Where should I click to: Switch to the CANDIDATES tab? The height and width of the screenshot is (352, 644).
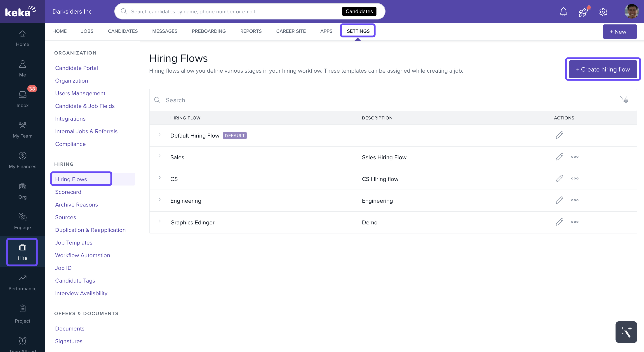123,31
